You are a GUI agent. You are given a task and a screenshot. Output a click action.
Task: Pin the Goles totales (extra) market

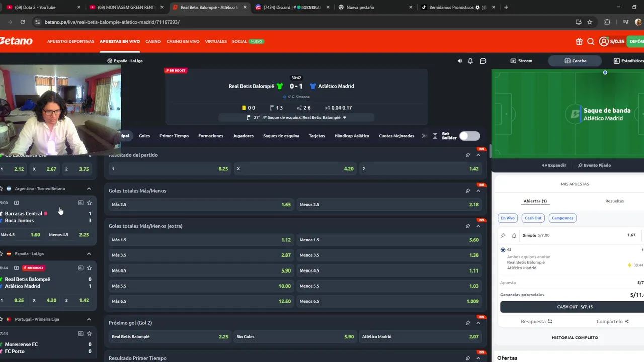tap(468, 226)
